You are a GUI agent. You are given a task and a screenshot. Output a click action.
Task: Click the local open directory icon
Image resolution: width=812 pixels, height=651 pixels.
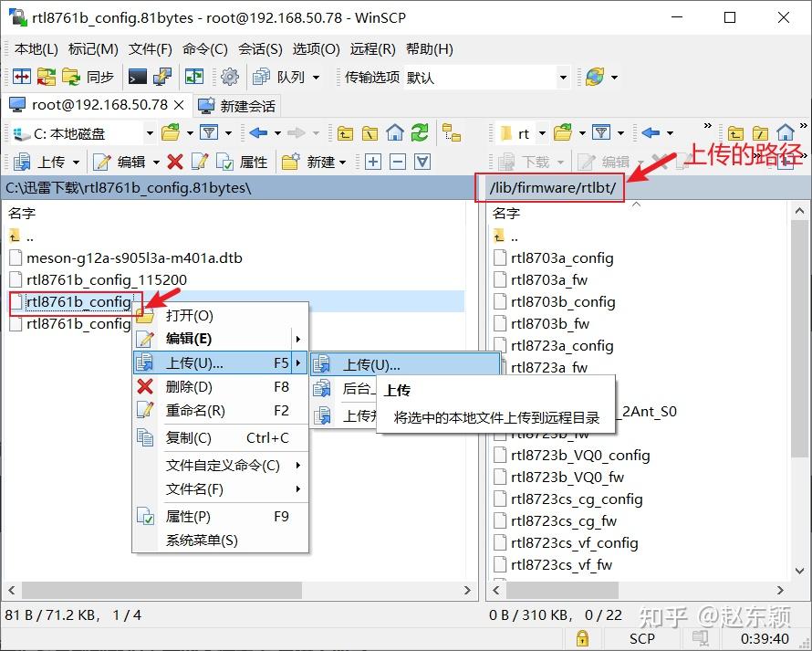(x=171, y=132)
